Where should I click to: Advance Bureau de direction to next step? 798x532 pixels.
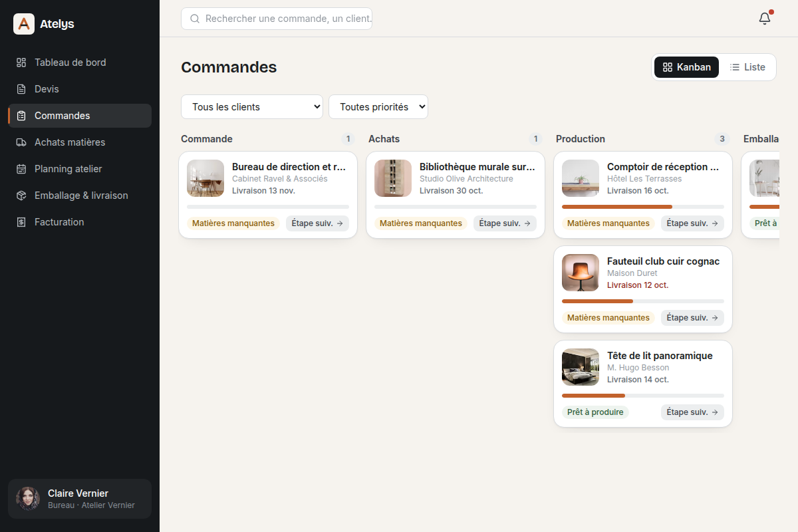(x=317, y=223)
